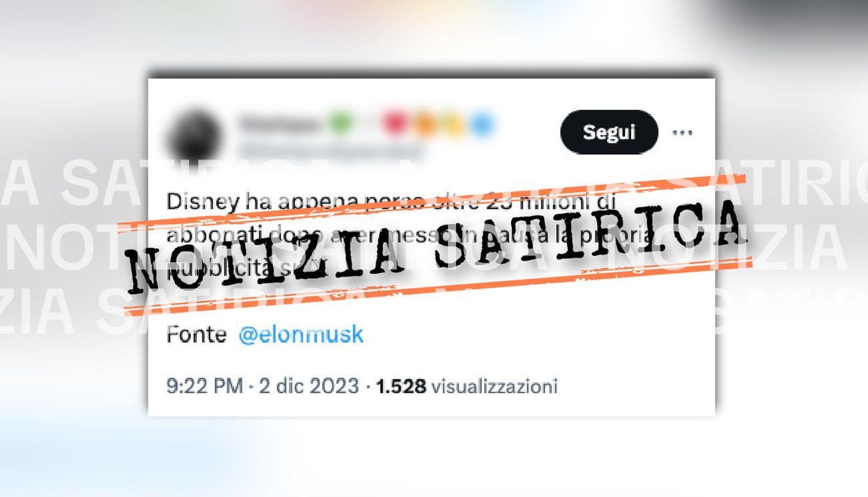Image resolution: width=868 pixels, height=497 pixels.
Task: Click the 9:22 PM timestamp
Action: click(x=204, y=386)
